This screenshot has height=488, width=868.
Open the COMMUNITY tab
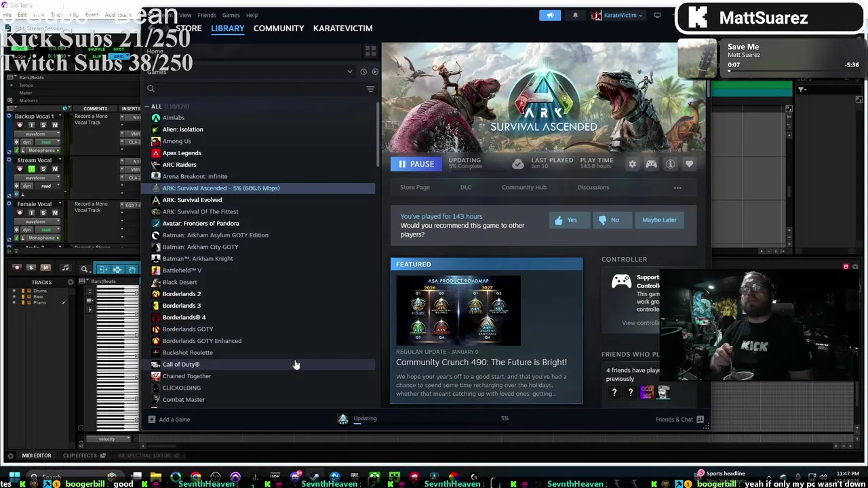point(279,28)
